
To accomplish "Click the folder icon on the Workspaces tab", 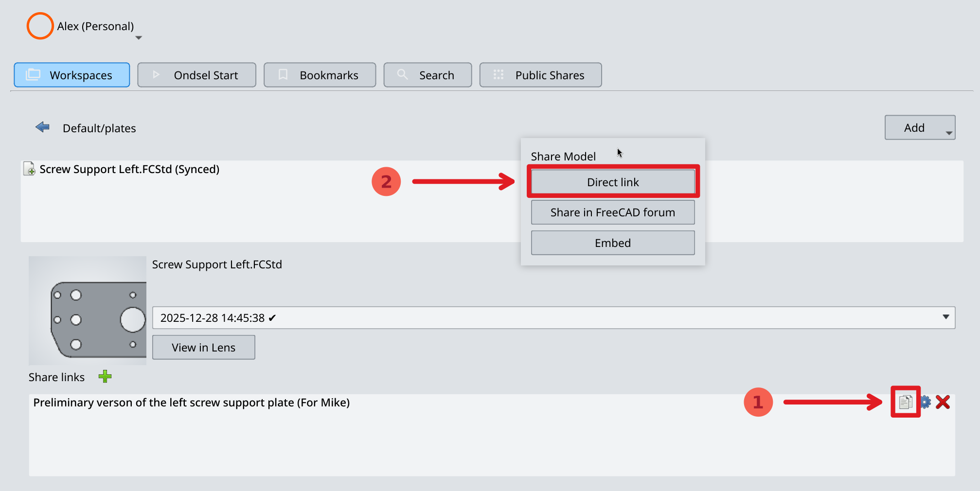I will pos(33,74).
